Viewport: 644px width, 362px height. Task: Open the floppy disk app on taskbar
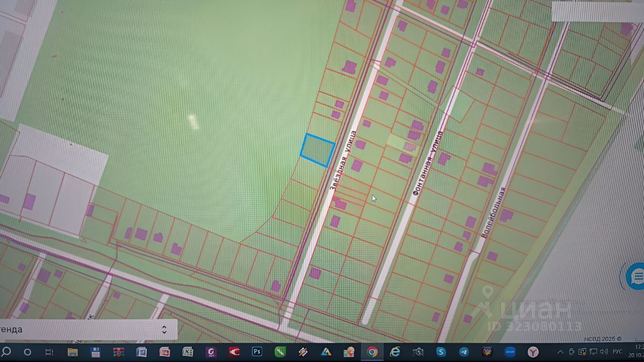95,352
